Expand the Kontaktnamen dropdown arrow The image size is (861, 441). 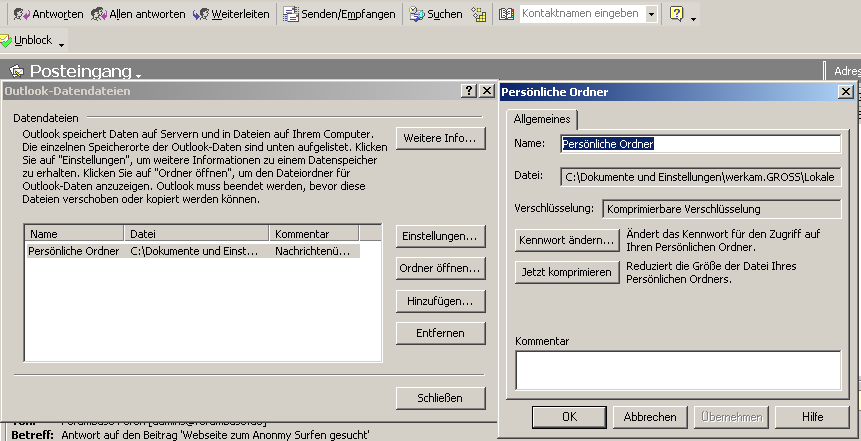tap(651, 14)
